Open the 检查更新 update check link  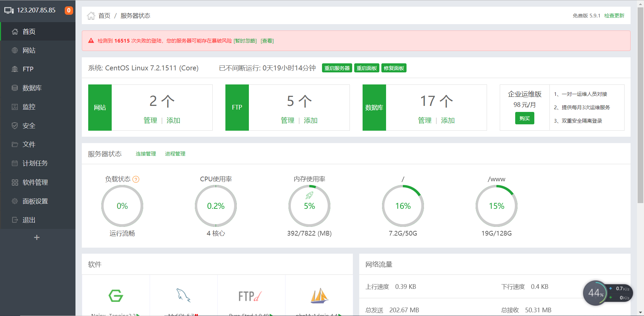[x=614, y=15]
